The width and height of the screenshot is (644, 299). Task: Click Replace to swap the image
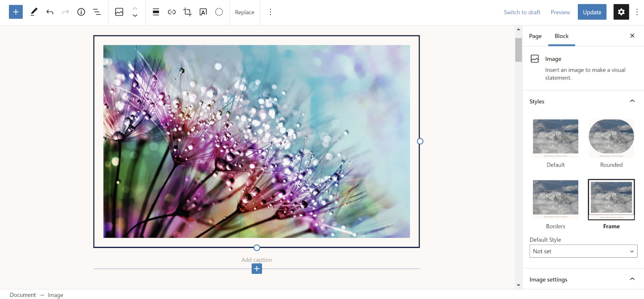[x=244, y=12]
